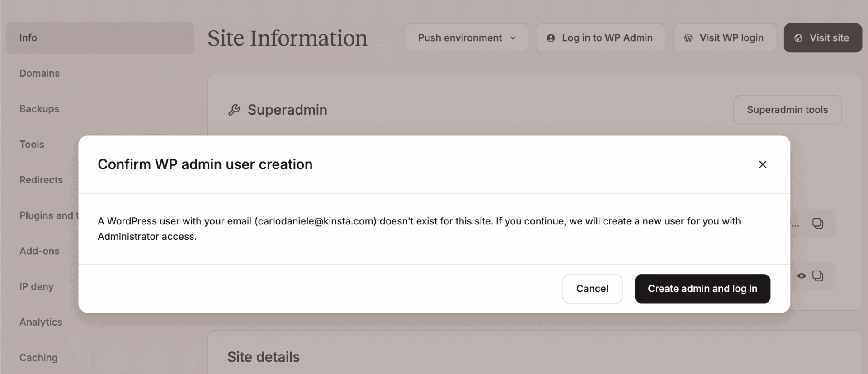Click the WordPress logo in Visit WP login
868x374 pixels.
(688, 38)
